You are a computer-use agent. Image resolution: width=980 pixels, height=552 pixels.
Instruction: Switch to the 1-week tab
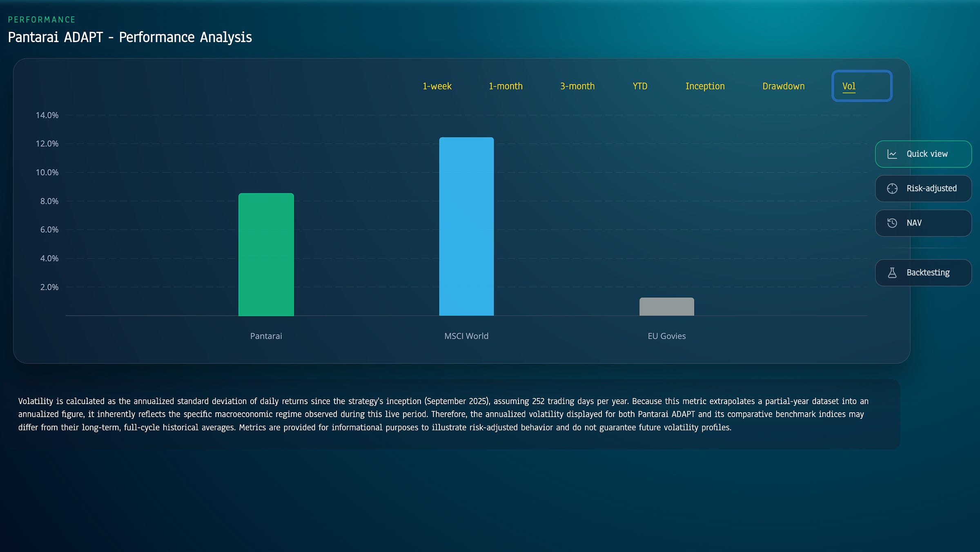click(437, 86)
